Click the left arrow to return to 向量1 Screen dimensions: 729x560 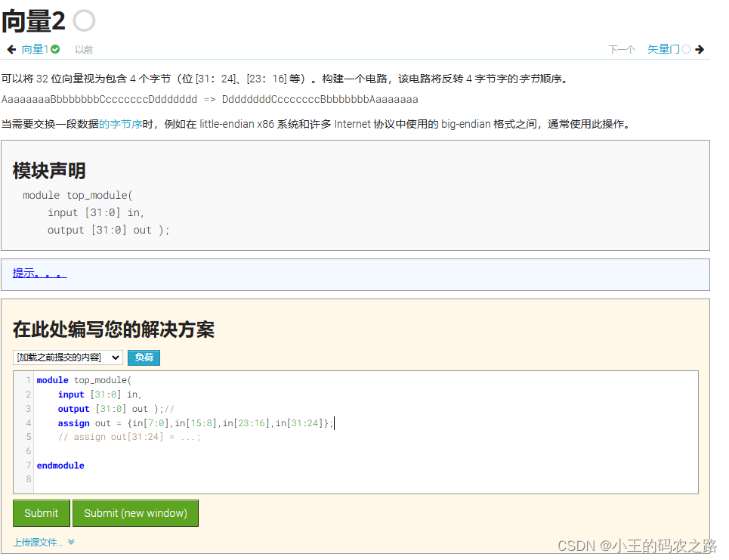10,48
